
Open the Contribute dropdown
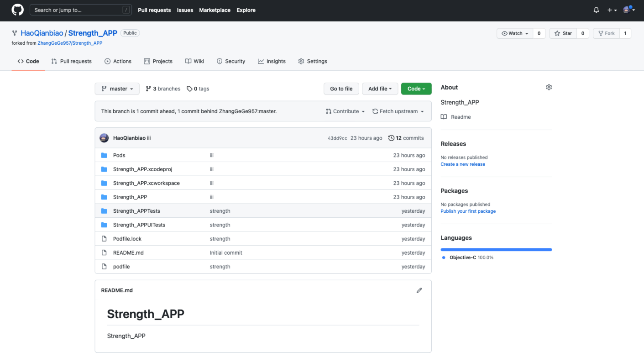[346, 111]
